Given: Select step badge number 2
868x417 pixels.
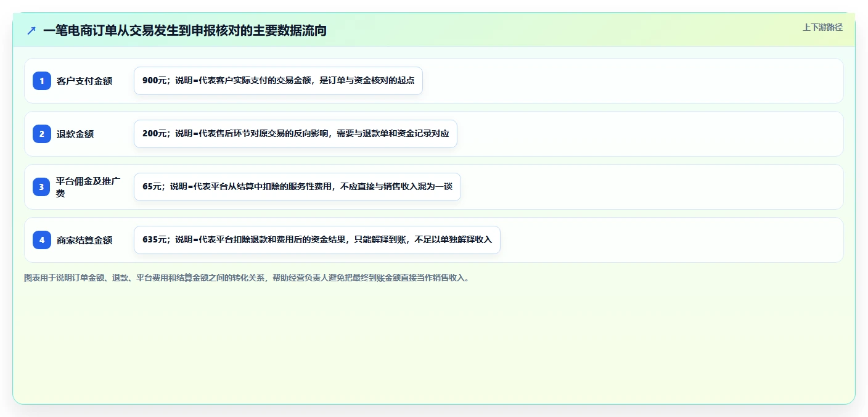Looking at the screenshot, I should pos(42,134).
